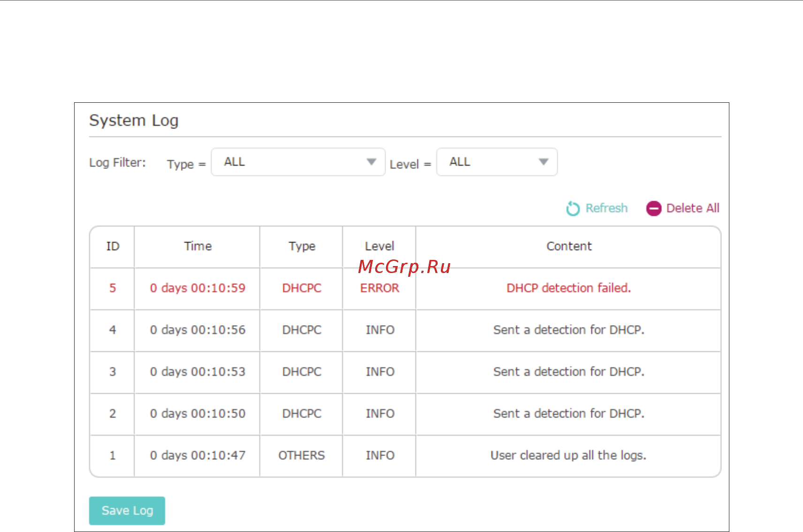Open the Level filter dropdown
The width and height of the screenshot is (803, 532).
497,162
